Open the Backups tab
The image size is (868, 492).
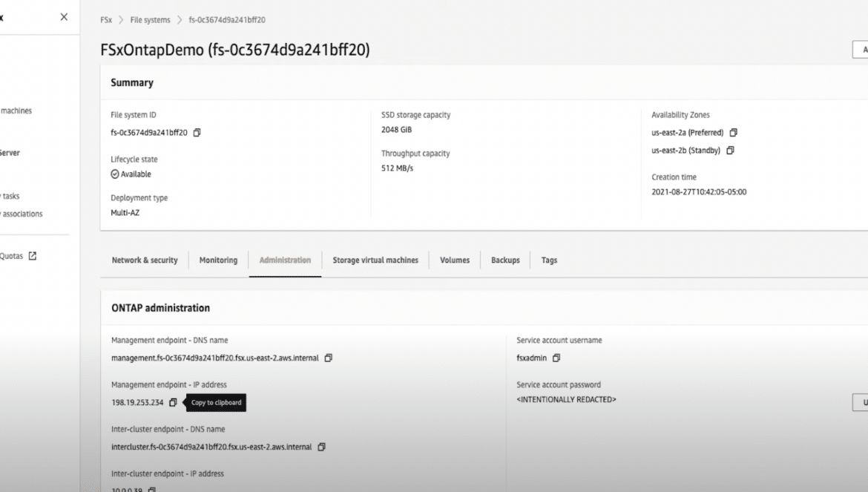pos(505,260)
